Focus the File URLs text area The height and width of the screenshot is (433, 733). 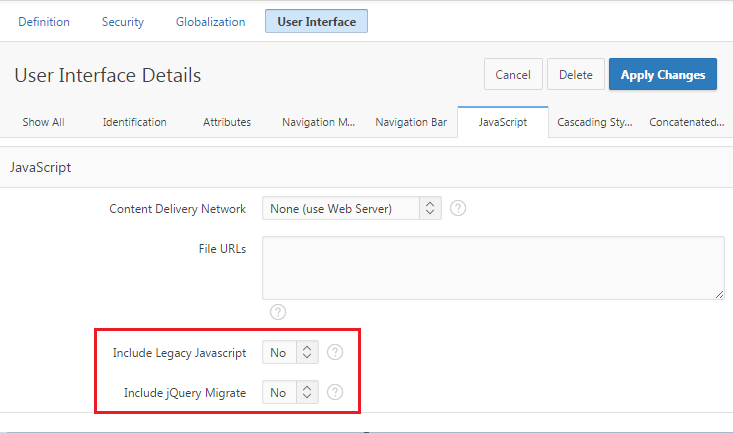coord(493,267)
